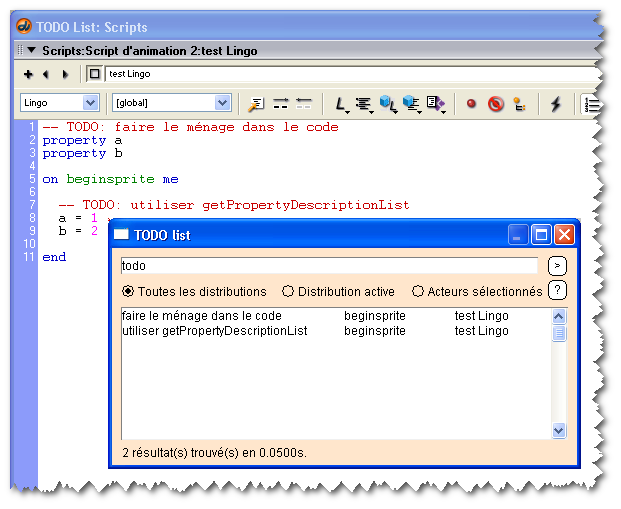Screen dimensions: 621x509
Task: Click the > search button
Action: (557, 266)
